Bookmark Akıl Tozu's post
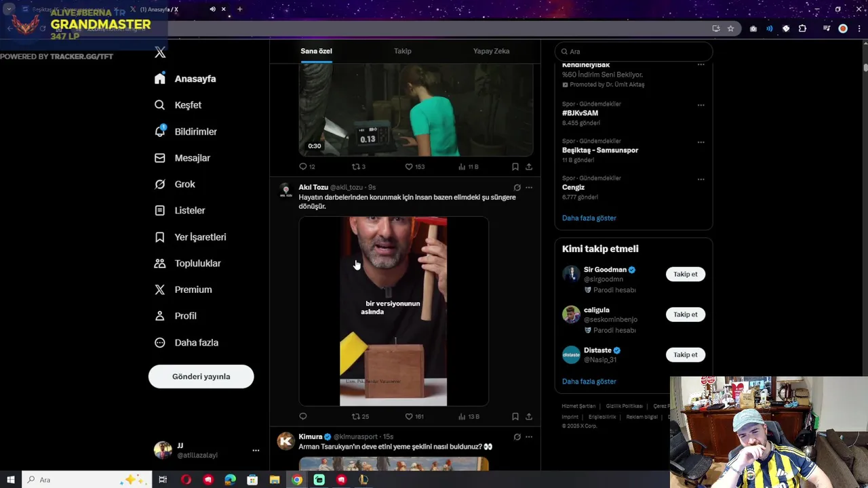Image resolution: width=868 pixels, height=488 pixels. click(x=515, y=416)
